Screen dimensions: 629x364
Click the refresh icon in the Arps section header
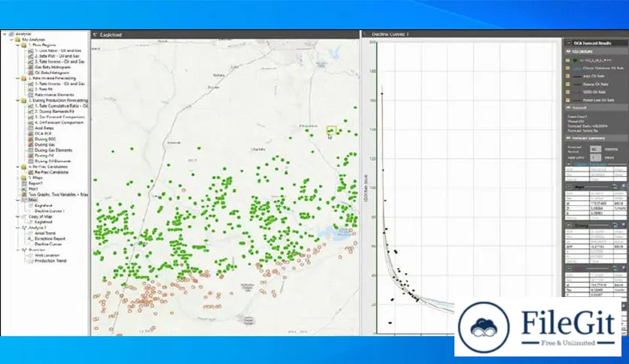pos(615,187)
